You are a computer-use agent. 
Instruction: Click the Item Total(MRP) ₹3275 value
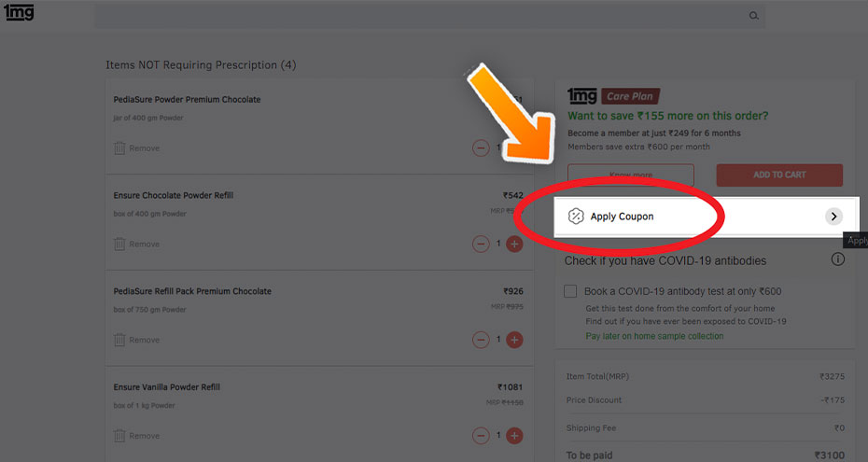click(832, 376)
